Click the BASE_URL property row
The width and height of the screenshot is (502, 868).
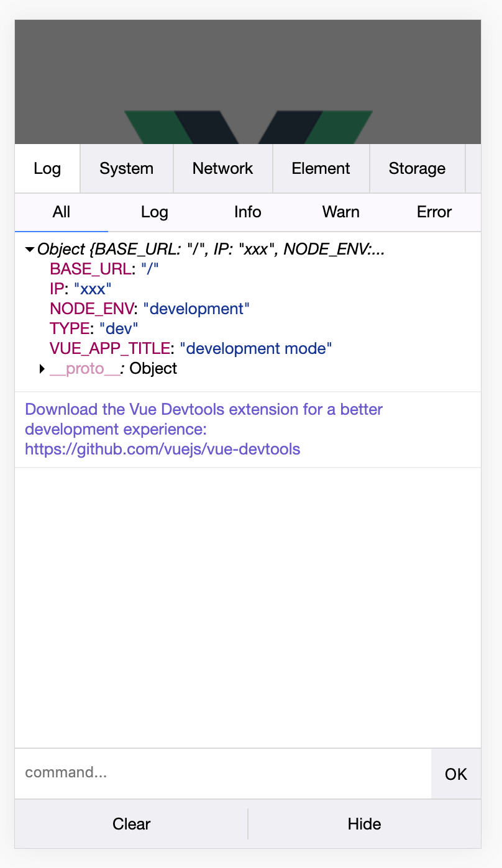click(104, 269)
